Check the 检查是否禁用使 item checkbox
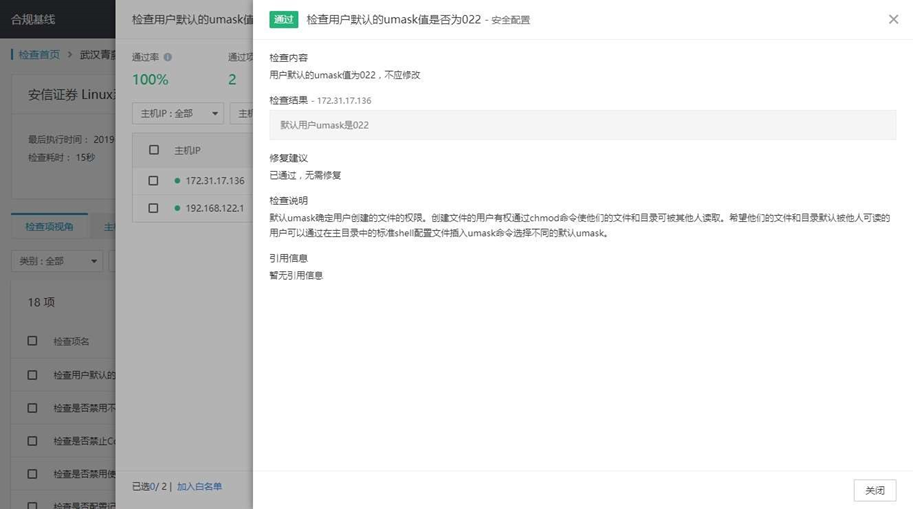The image size is (913, 509). coord(32,474)
